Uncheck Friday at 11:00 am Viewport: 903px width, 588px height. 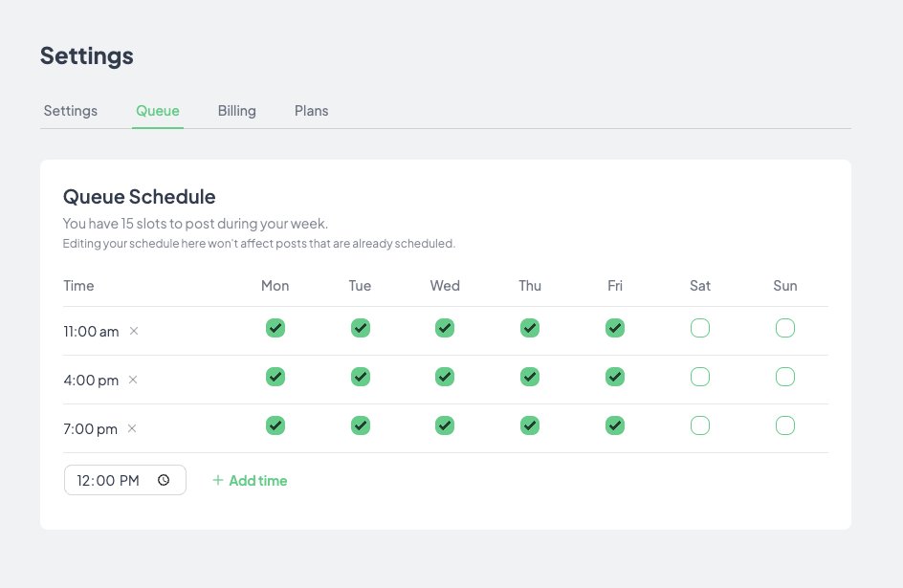click(x=615, y=328)
